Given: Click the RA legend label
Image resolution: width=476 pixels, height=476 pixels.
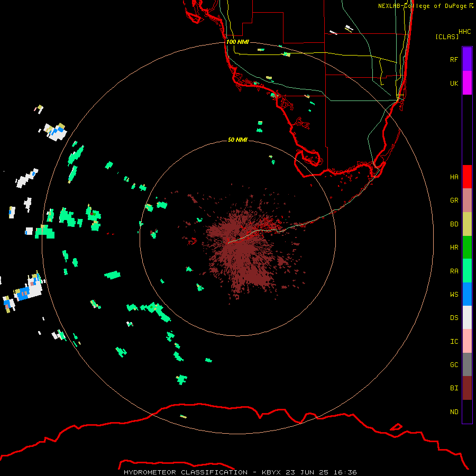Looking at the screenshot, I should pyautogui.click(x=454, y=271).
